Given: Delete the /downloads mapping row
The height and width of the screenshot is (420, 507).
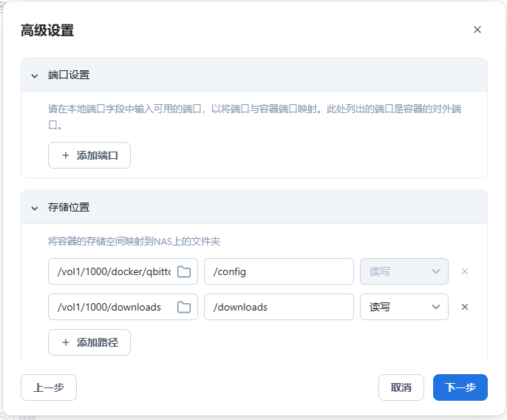Looking at the screenshot, I should pos(465,307).
